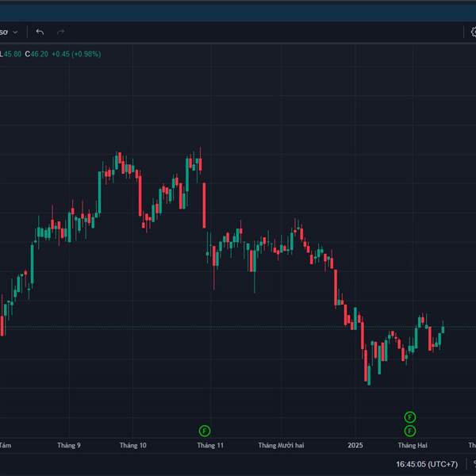Click the Tháng Hai time axis label
476x476 pixels.
click(413, 445)
